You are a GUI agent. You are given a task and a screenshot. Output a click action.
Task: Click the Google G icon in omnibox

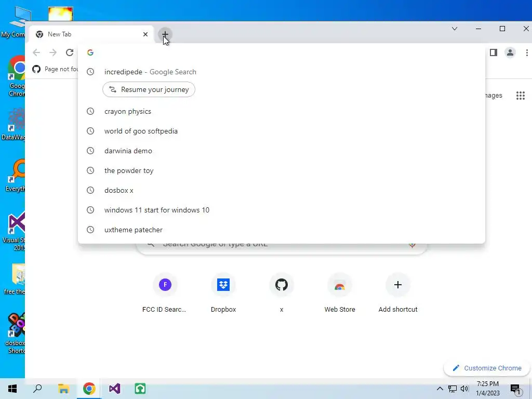(x=90, y=52)
